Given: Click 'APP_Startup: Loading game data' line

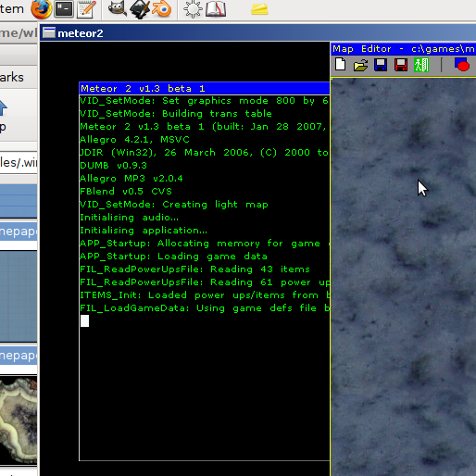Looking at the screenshot, I should 173,257.
